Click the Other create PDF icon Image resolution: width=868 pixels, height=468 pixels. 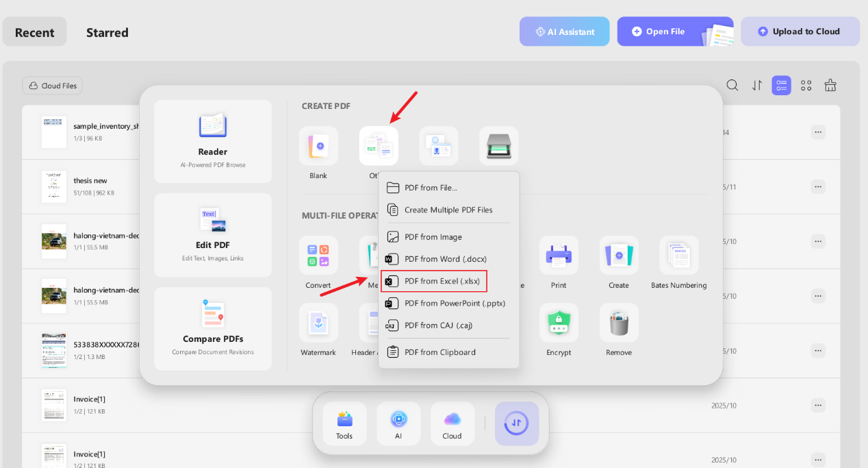pyautogui.click(x=379, y=146)
